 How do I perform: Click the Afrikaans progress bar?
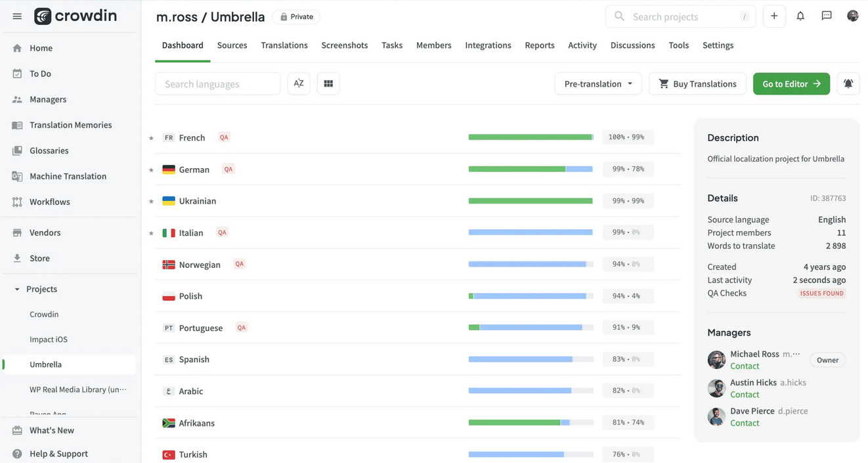531,423
